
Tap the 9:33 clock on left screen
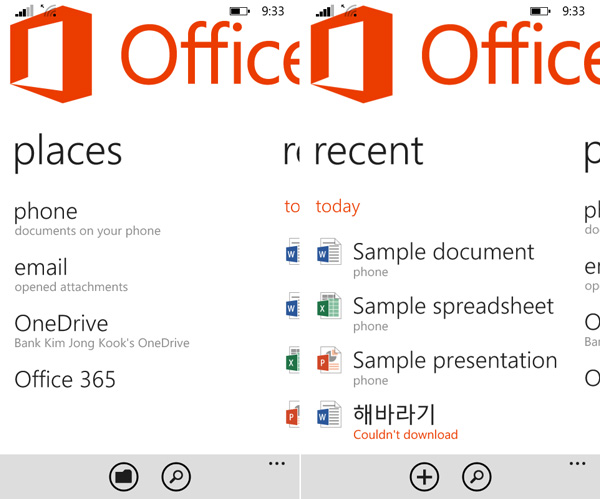click(273, 11)
